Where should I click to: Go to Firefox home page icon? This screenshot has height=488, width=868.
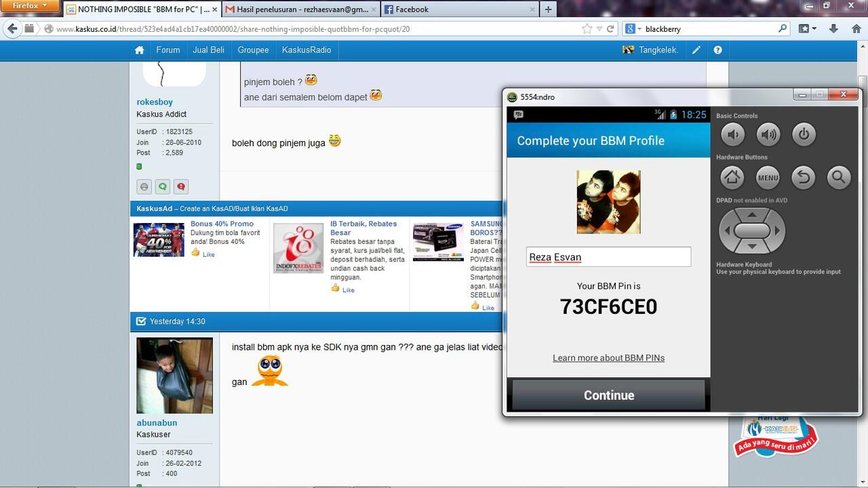(x=855, y=28)
